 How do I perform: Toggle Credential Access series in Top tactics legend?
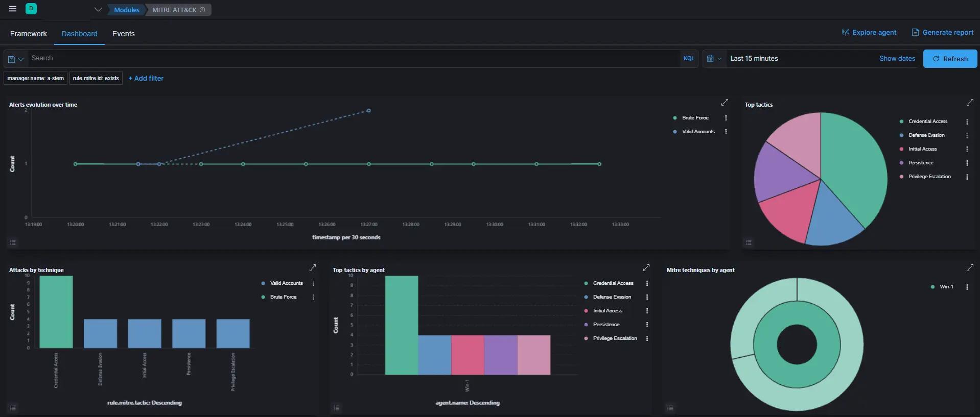tap(927, 121)
